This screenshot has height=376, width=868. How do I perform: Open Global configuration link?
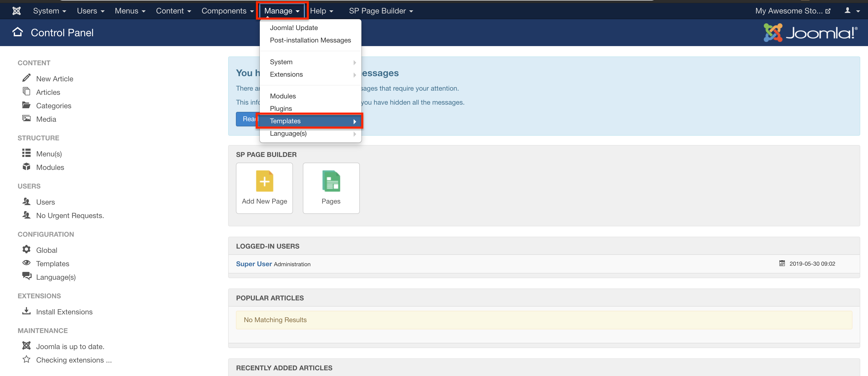tap(46, 250)
